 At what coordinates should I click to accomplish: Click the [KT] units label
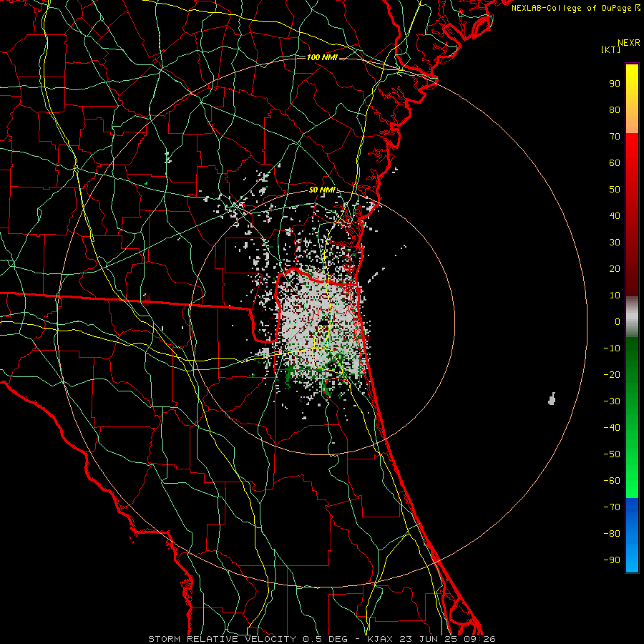(x=610, y=49)
